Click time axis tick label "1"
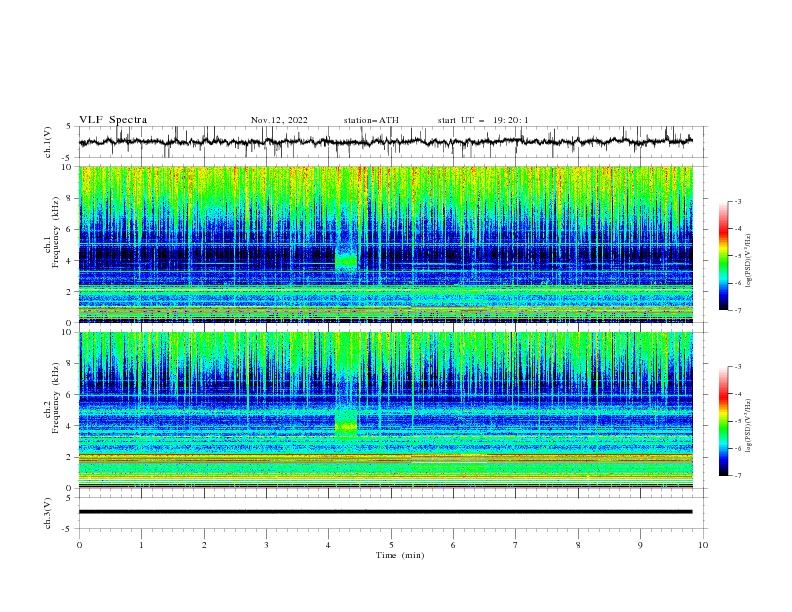The width and height of the screenshot is (792, 612). 141,545
